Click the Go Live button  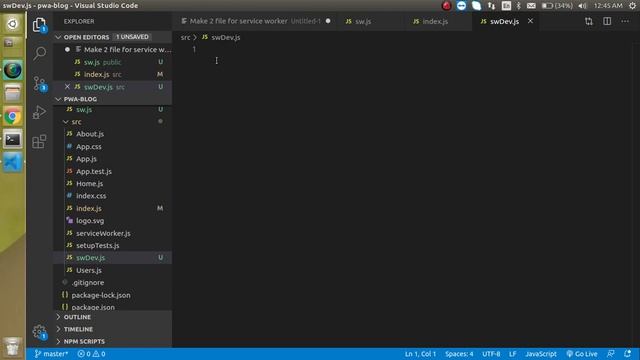pos(582,354)
